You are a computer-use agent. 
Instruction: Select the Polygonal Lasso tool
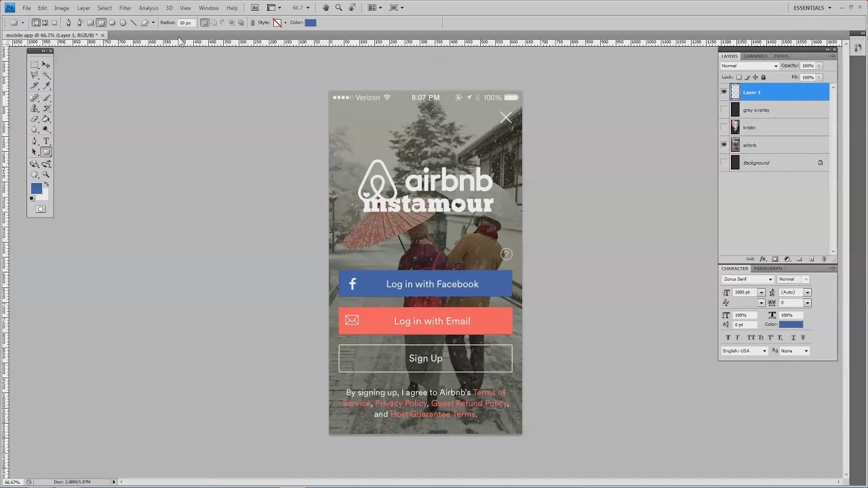point(35,75)
